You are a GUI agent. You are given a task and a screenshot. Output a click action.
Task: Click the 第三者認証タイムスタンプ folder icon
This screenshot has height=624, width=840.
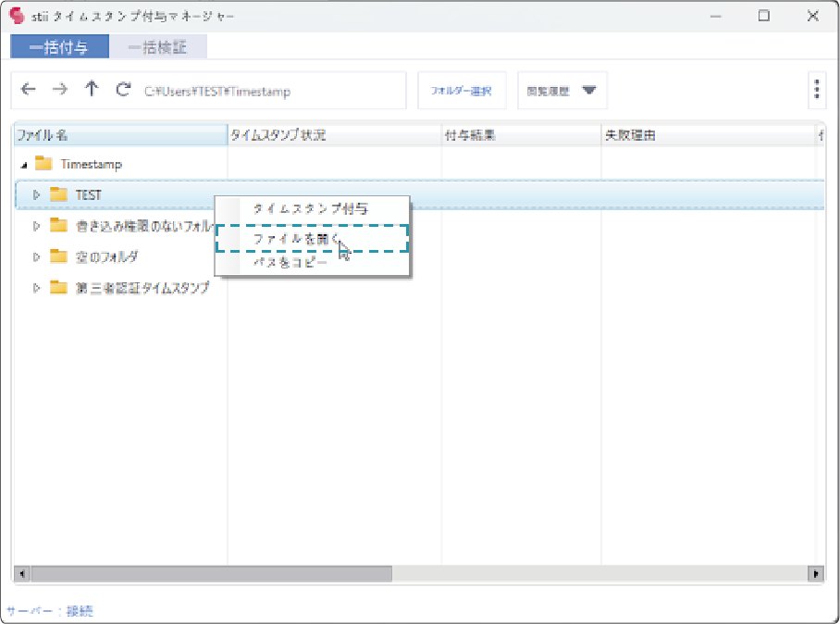pyautogui.click(x=59, y=287)
